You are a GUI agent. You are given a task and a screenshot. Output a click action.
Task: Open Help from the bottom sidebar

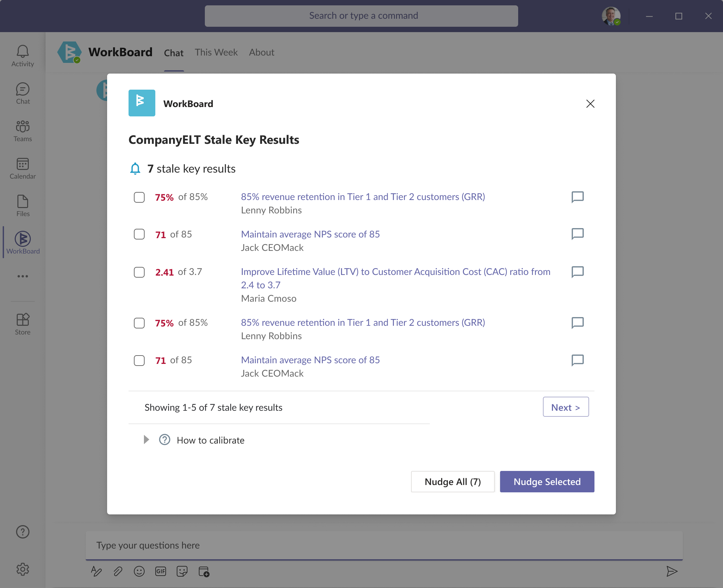click(23, 532)
